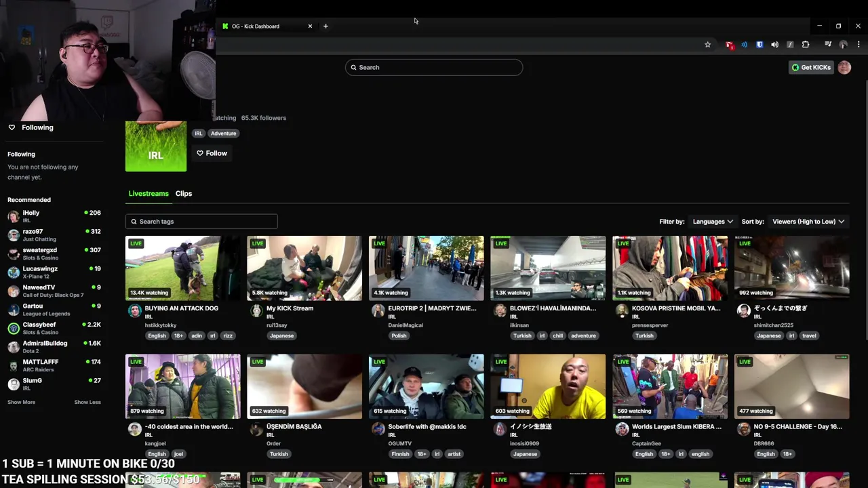Open the ÜŞENDİM BAŞLIĞA stream thumbnail

tap(304, 386)
